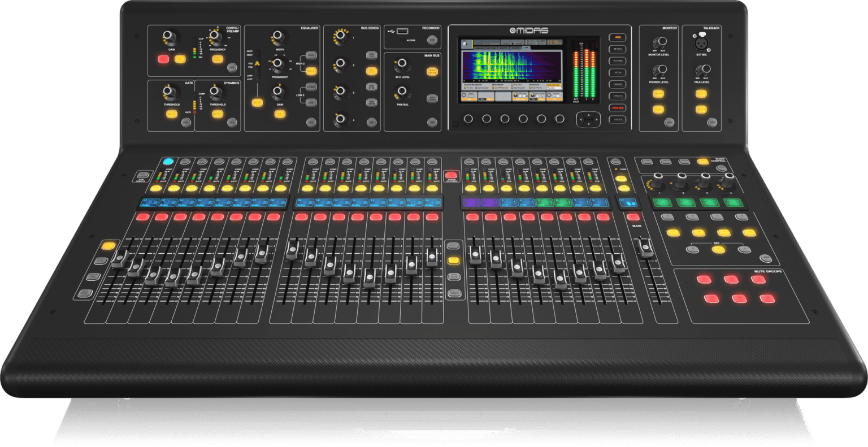Enable the Compressor in the Dynamics section
Viewport: 868px width, 447px height.
tap(217, 114)
